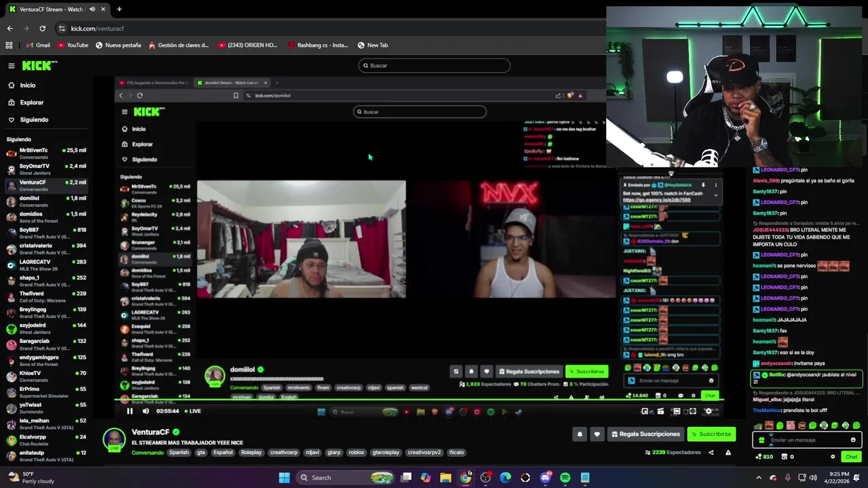868x488 pixels.
Task: Open Spotify from the taskbar
Action: 565,478
